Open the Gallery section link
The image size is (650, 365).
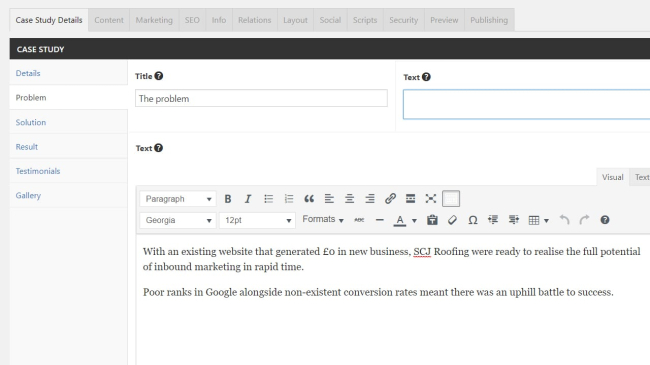coord(28,195)
